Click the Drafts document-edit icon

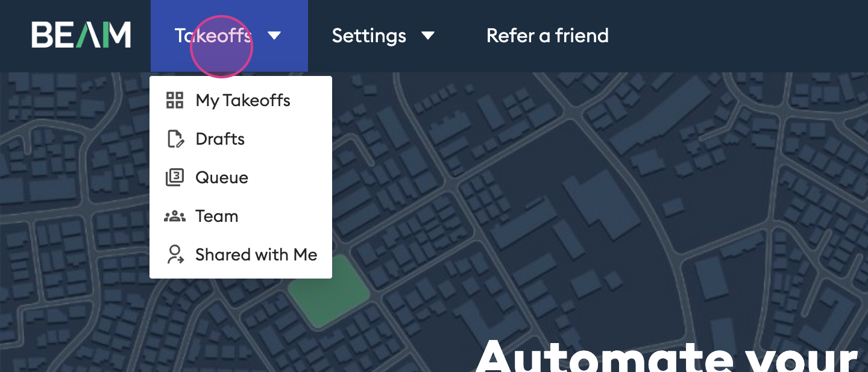(175, 139)
